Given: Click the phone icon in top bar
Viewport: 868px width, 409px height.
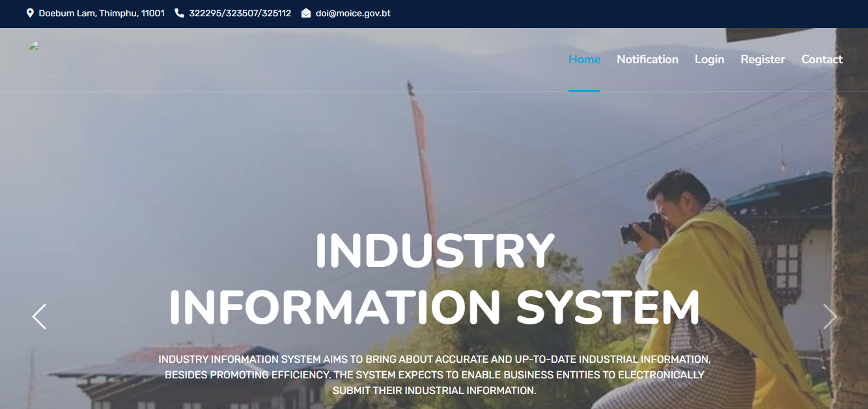Looking at the screenshot, I should 180,13.
